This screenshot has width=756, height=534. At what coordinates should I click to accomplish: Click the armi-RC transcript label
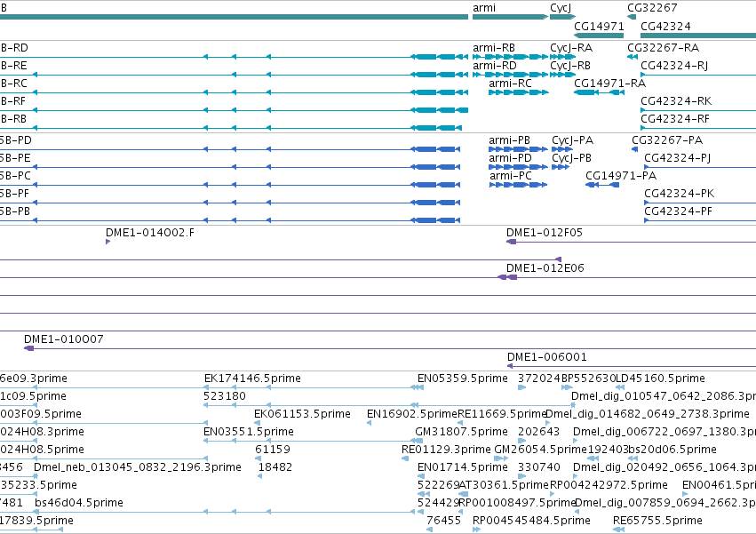tap(510, 84)
